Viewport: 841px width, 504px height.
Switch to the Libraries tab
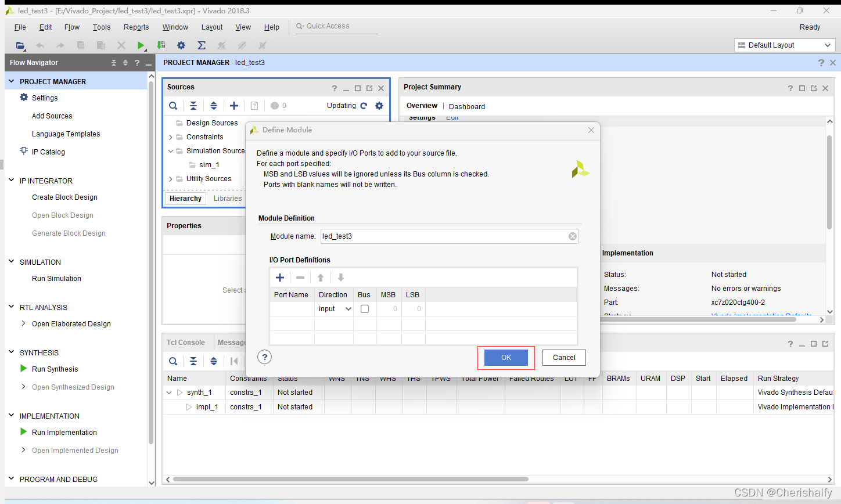[228, 199]
